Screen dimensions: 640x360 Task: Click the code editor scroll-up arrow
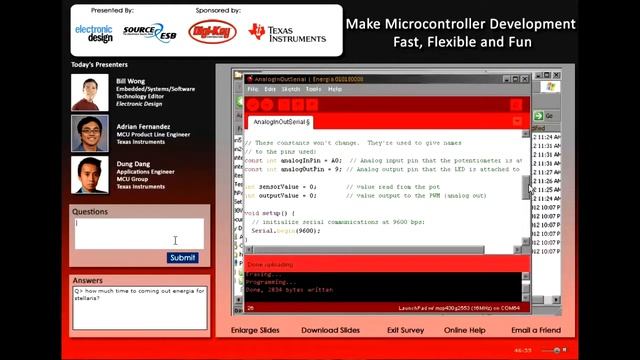coord(526,134)
